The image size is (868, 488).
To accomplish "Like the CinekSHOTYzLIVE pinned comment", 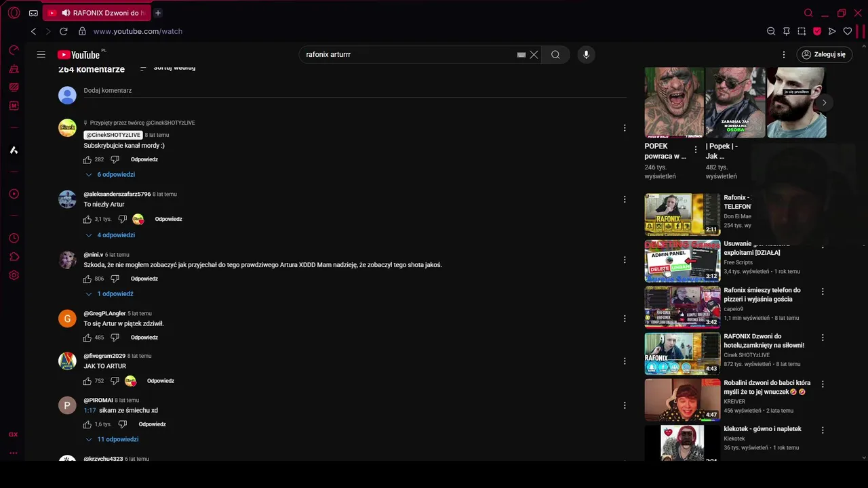I will (x=87, y=160).
